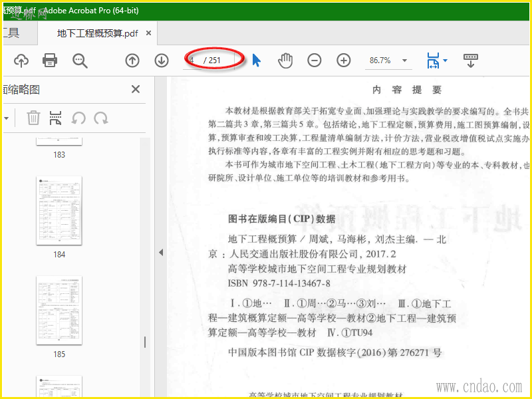The height and width of the screenshot is (399, 532).
Task: Delete selected pages with trash icon
Action: click(x=33, y=118)
